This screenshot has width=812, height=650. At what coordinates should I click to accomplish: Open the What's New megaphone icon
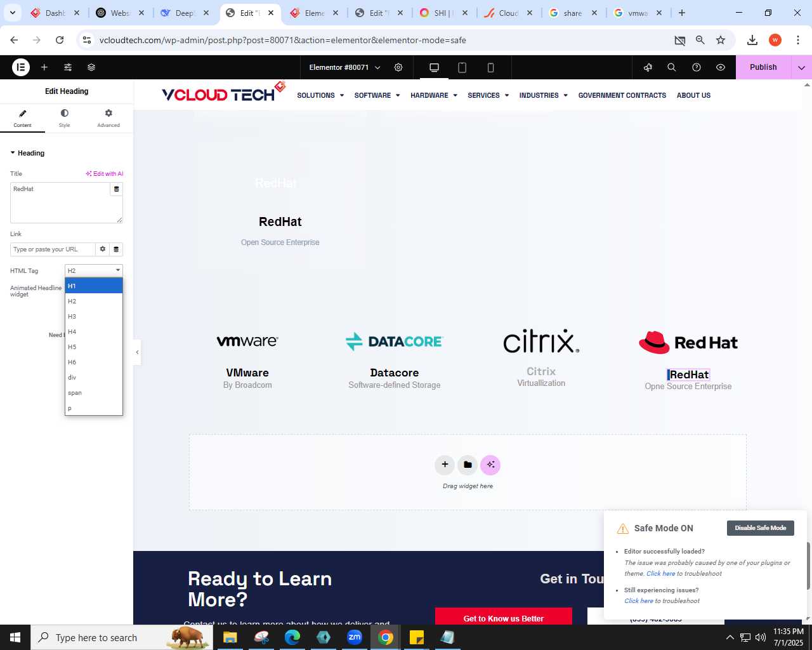648,67
